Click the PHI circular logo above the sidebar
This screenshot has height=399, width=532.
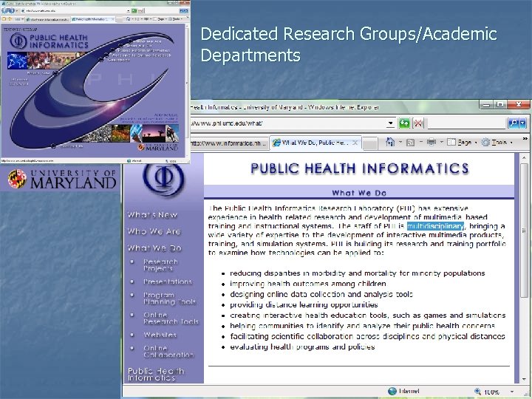click(163, 179)
